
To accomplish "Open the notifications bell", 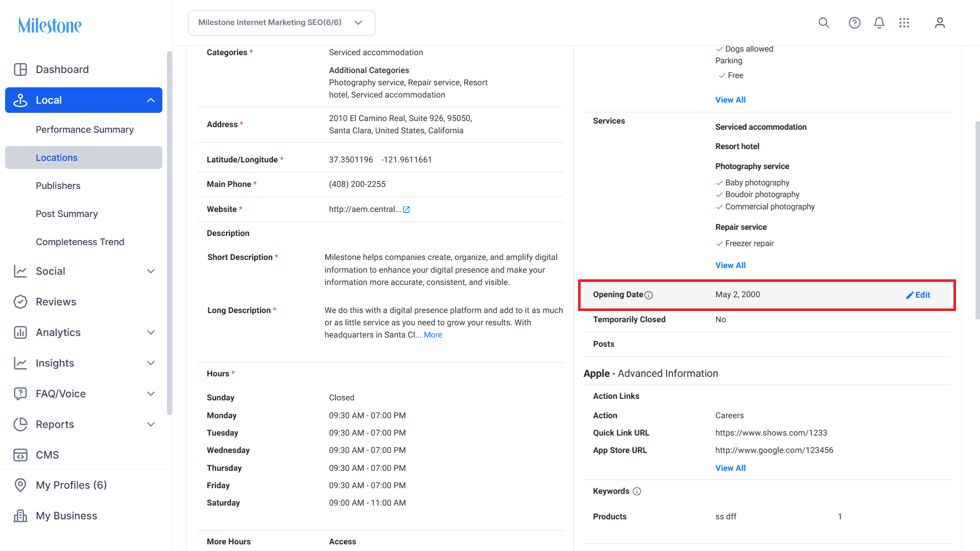I will point(879,22).
